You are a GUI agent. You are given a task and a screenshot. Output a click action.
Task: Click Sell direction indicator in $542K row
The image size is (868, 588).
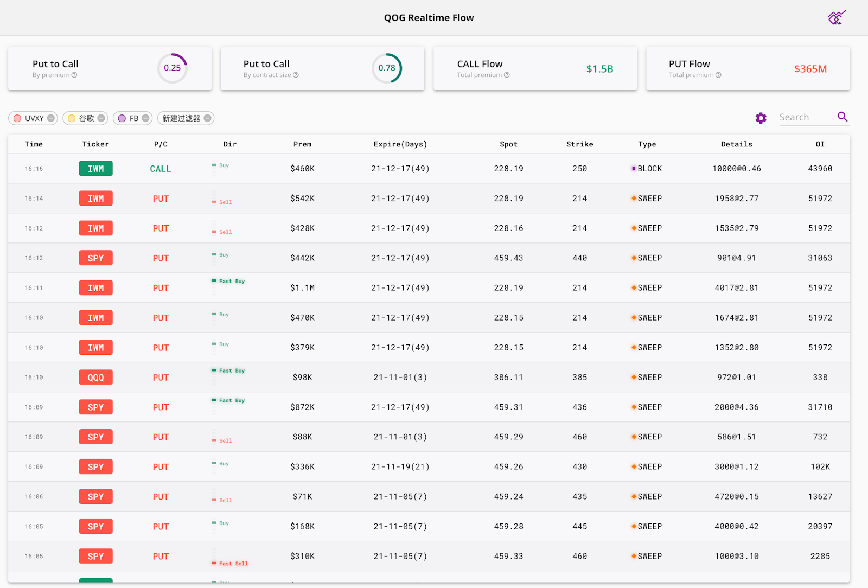(221, 202)
